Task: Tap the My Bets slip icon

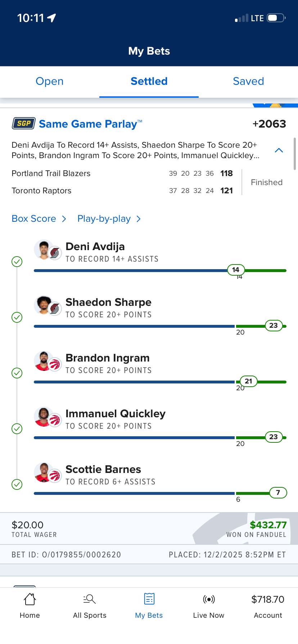Action: 149,599
